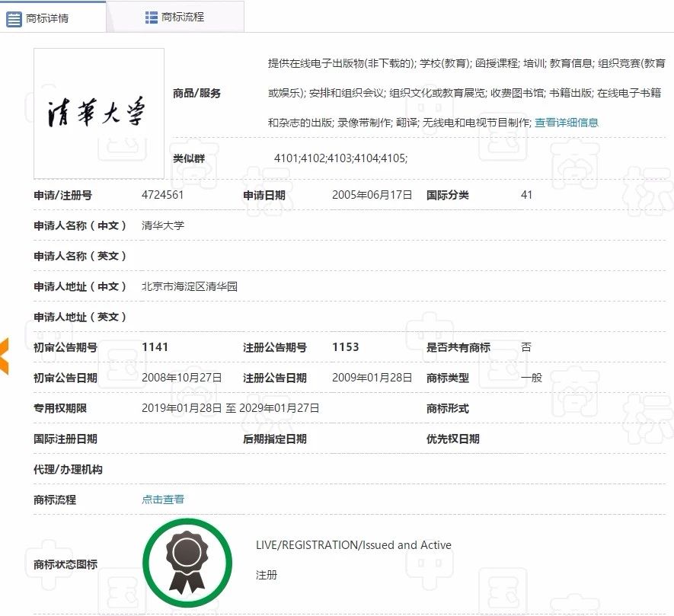Select registration number 4724561
This screenshot has height=616, width=674.
[162, 195]
